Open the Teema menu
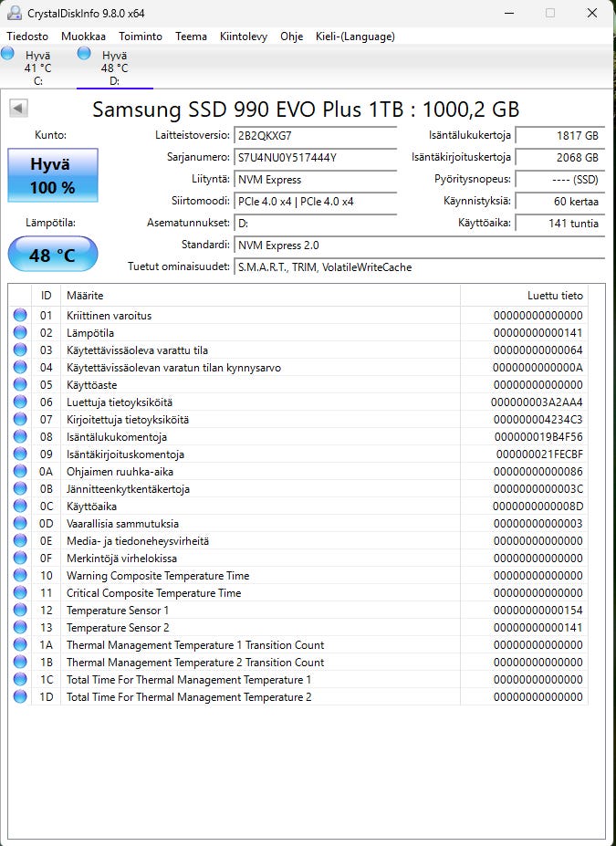Image resolution: width=616 pixels, height=846 pixels. tap(191, 37)
